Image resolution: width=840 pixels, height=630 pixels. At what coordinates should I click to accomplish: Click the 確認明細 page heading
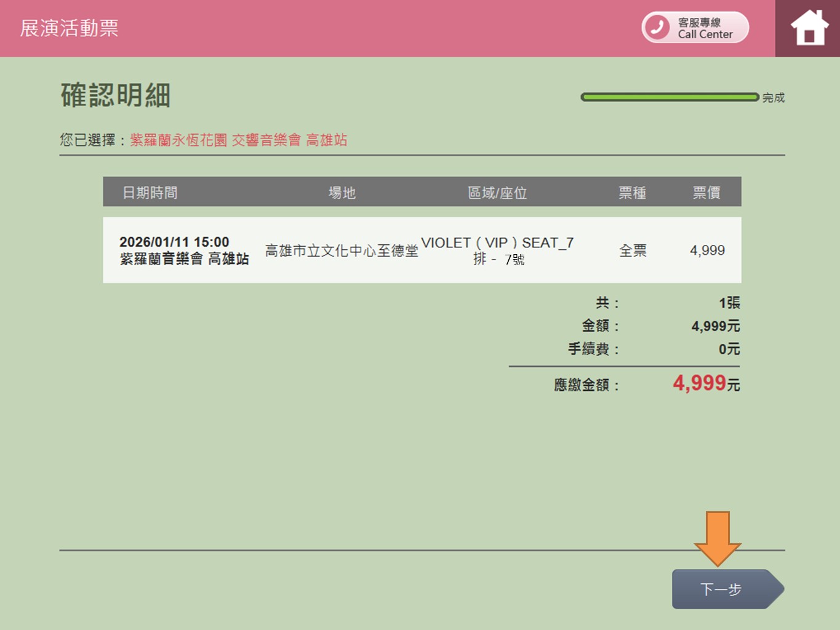[115, 96]
